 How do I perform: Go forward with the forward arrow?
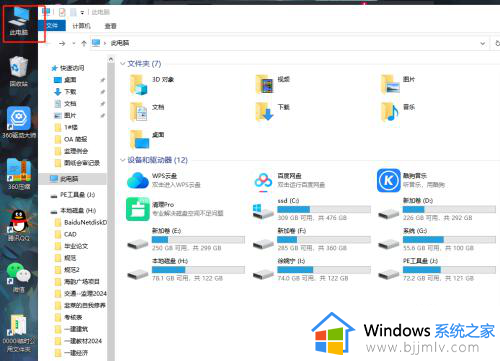pyautogui.click(x=62, y=43)
